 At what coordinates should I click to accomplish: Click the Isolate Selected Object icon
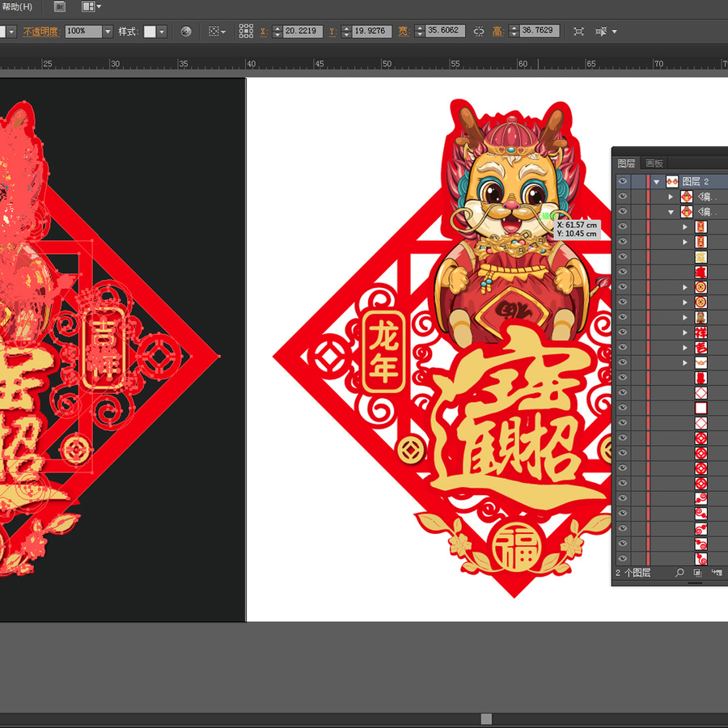pos(578,31)
